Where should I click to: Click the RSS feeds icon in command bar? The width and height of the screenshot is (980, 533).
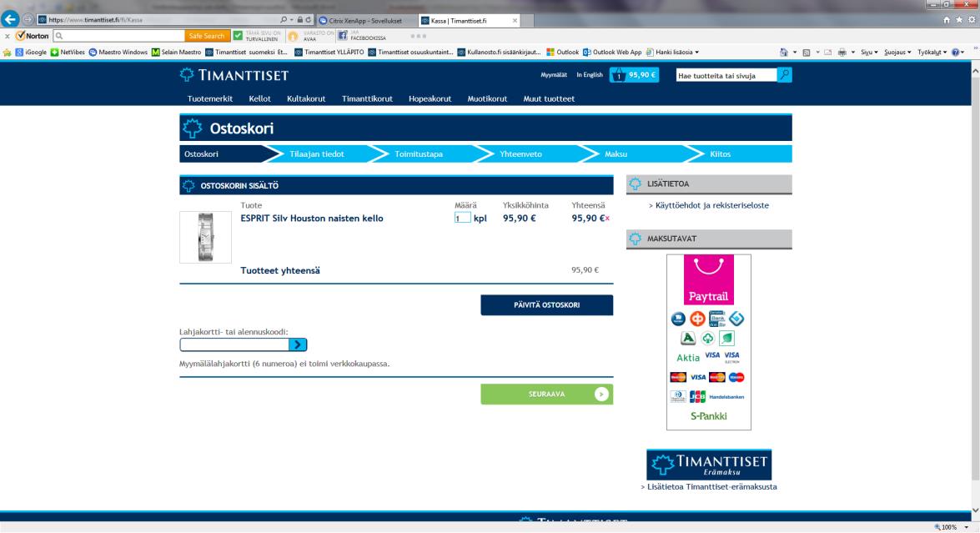pos(807,53)
